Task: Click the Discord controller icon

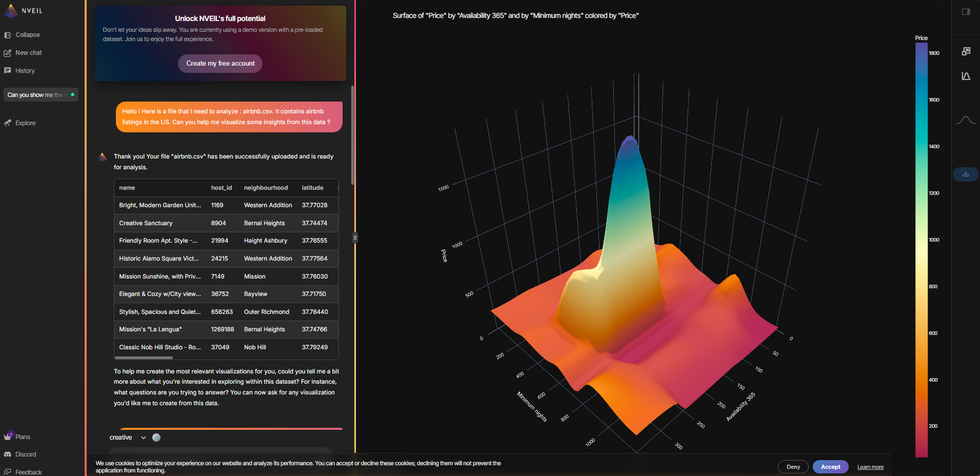Action: [8, 454]
